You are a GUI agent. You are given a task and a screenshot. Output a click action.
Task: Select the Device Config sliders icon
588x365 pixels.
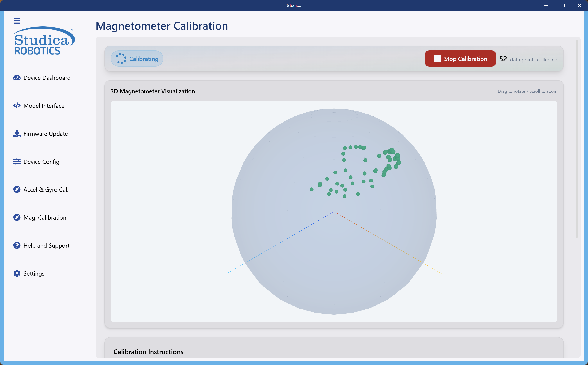(x=17, y=162)
